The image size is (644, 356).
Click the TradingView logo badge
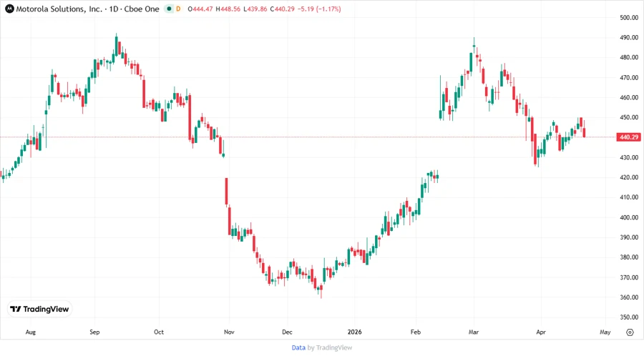coord(39,310)
